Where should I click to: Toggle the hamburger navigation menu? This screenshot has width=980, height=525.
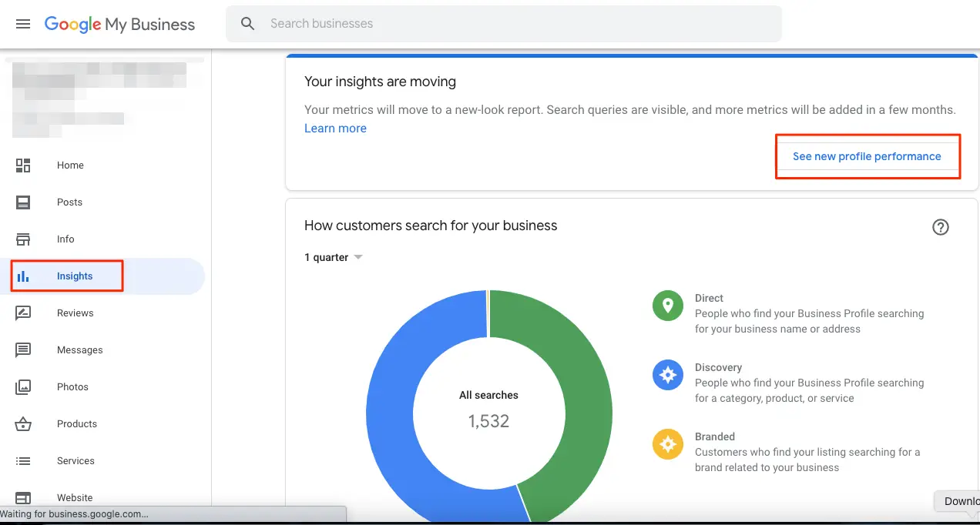click(x=22, y=23)
